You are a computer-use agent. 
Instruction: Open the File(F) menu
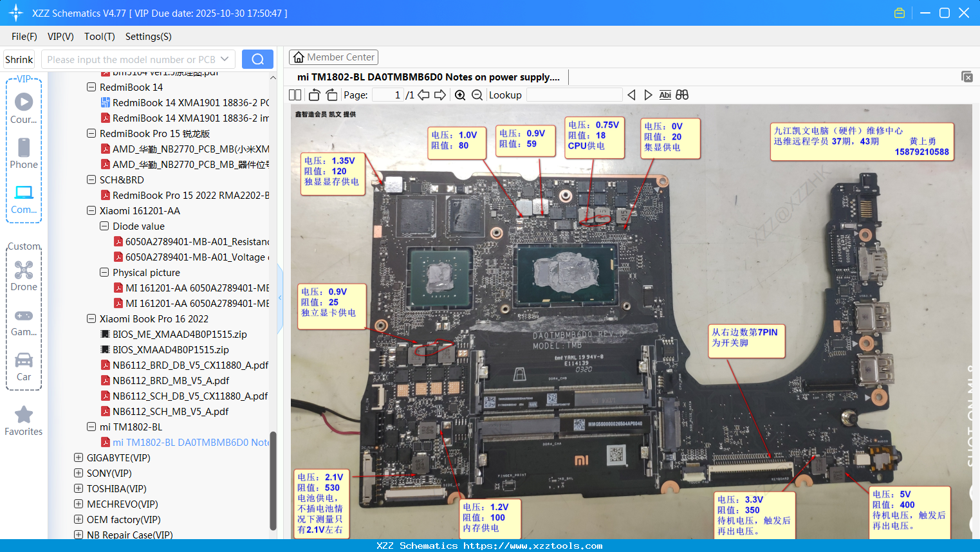click(24, 37)
